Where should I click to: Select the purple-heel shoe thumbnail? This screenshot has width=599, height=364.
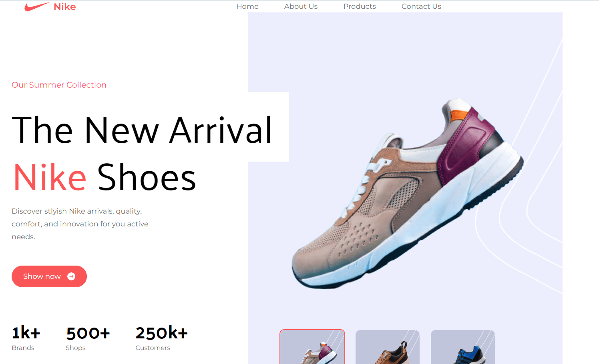(x=312, y=347)
